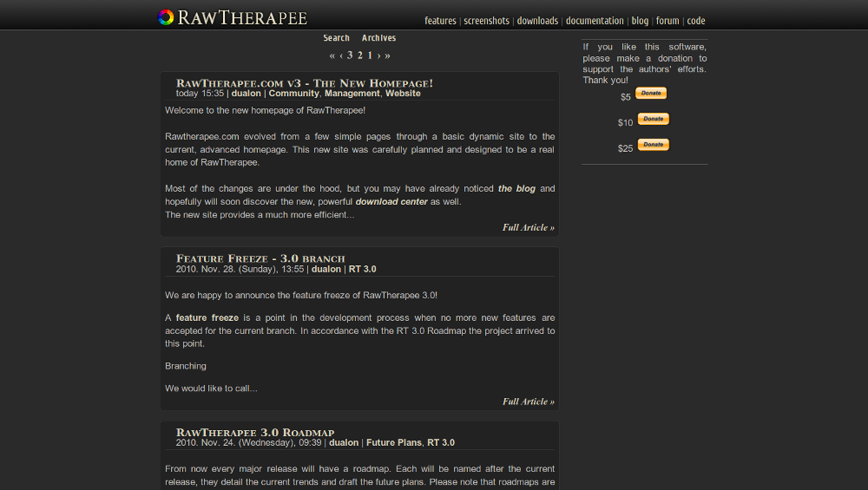Open Full Article for the Feature Freeze post
Screen dimensions: 868x490
[x=528, y=402]
